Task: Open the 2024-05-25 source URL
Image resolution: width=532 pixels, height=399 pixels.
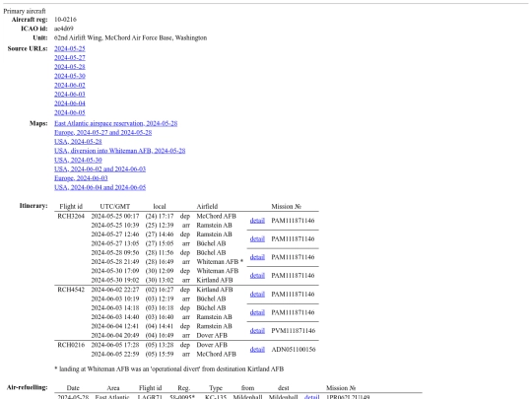Action: tap(70, 48)
